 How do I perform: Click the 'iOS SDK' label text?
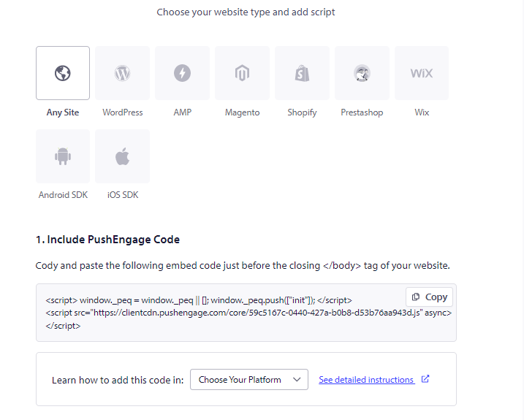(123, 195)
